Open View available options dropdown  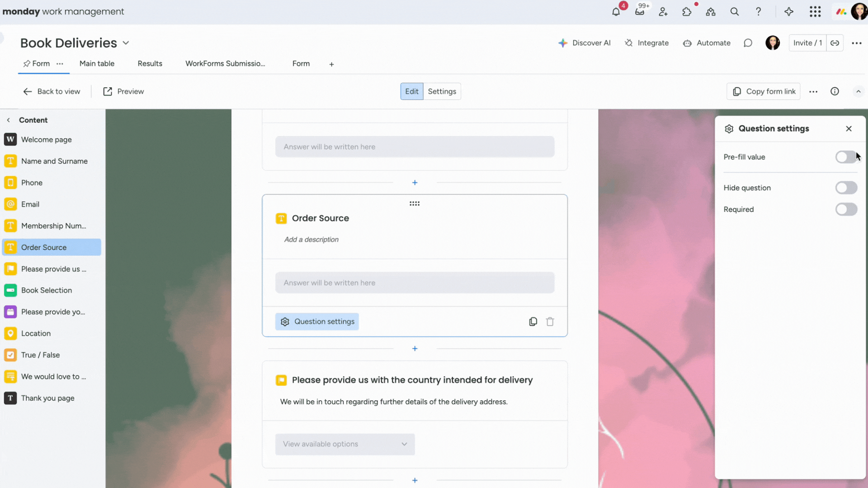(x=344, y=444)
